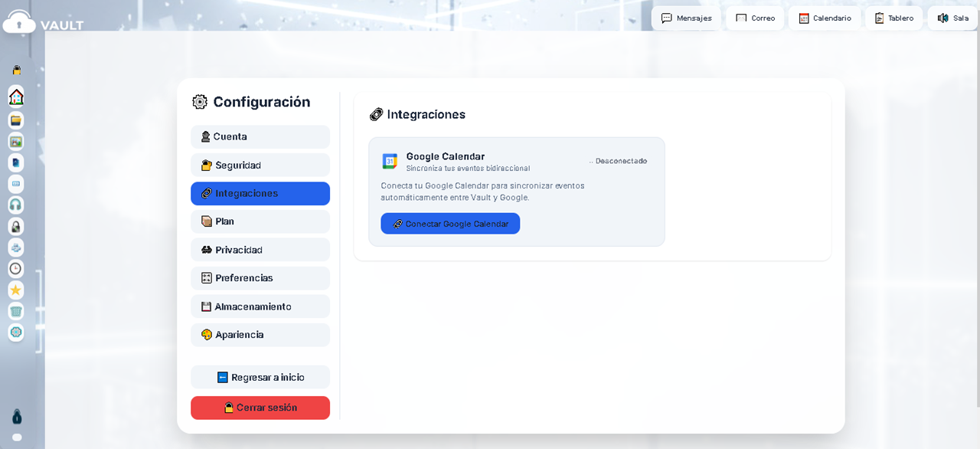The width and height of the screenshot is (980, 449).
Task: Click the small yellow padlock icon in sidebar
Action: (x=16, y=70)
